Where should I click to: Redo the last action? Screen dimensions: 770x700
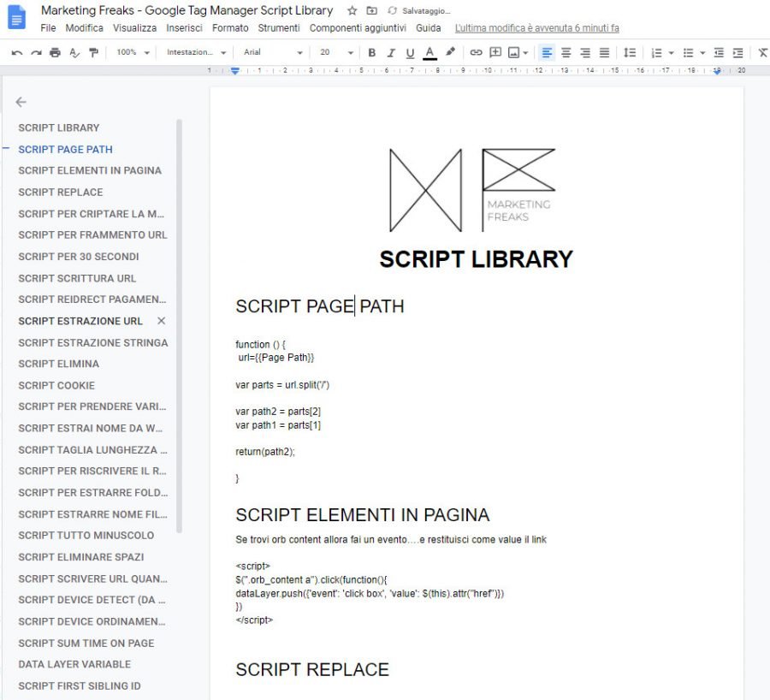coord(36,52)
